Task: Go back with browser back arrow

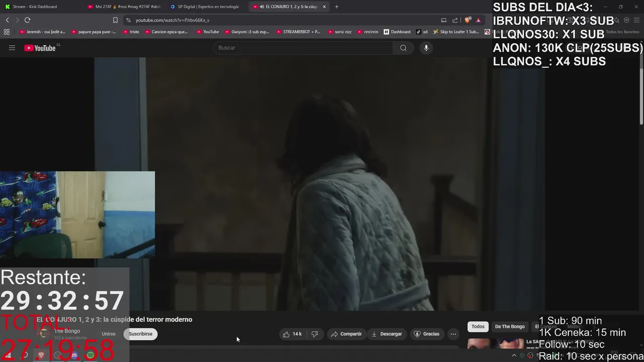Action: tap(7, 20)
